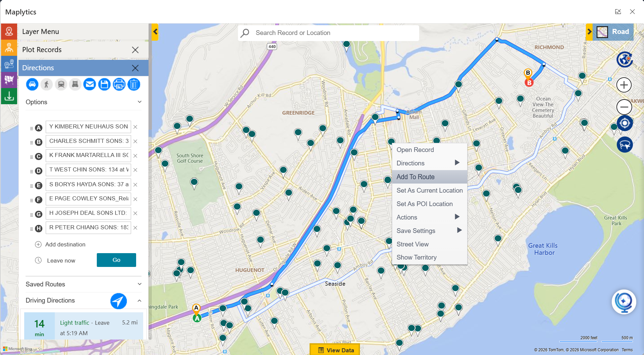Click the View Data button
The width and height of the screenshot is (644, 355).
point(335,350)
